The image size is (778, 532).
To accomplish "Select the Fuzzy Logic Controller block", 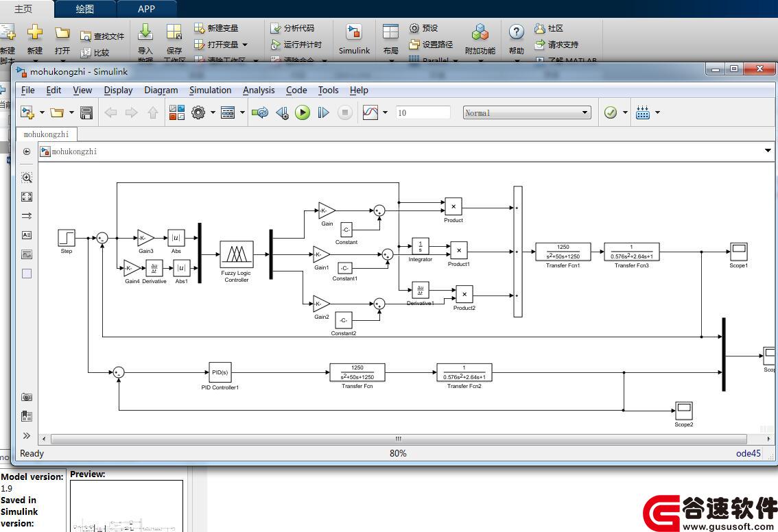I will pyautogui.click(x=237, y=254).
